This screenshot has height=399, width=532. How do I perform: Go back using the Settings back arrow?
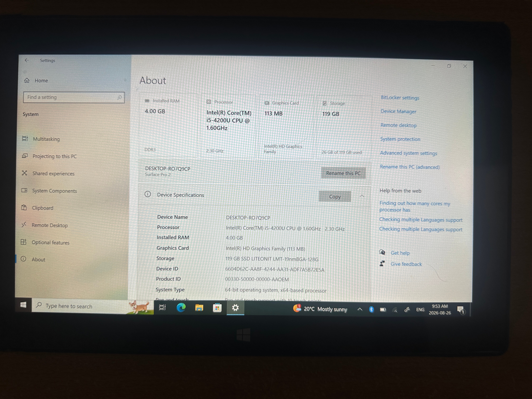pos(27,60)
